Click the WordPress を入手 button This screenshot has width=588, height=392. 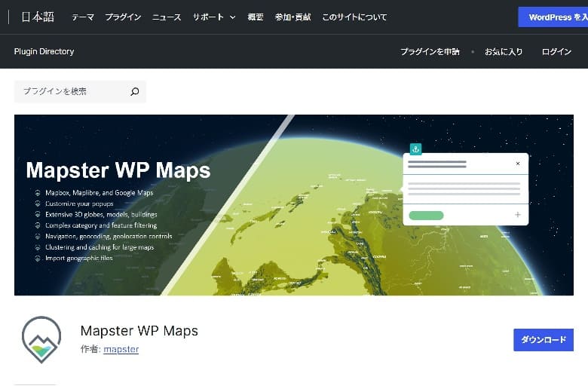click(553, 17)
